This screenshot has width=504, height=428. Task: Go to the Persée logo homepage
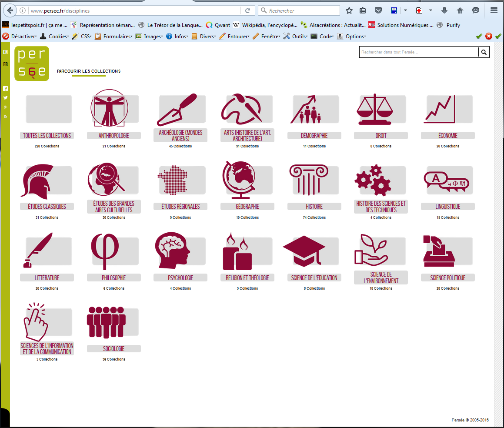click(32, 64)
